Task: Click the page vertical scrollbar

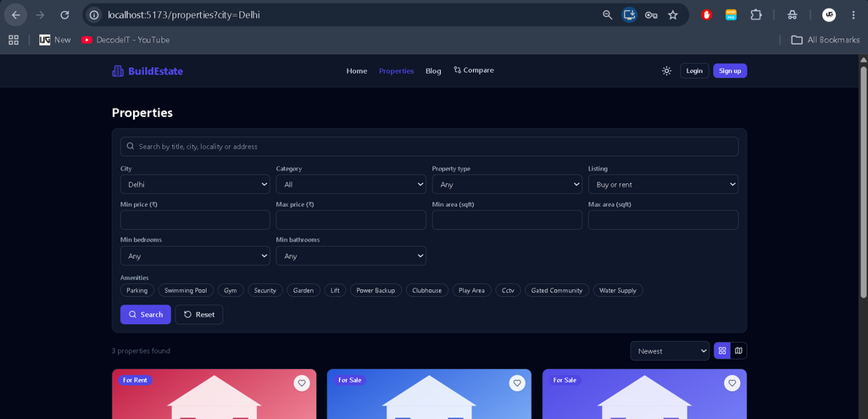Action: tap(863, 183)
